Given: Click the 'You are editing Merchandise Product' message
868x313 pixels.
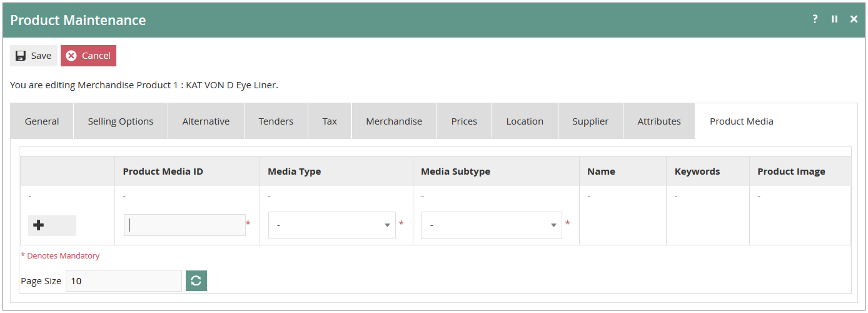Looking at the screenshot, I should pyautogui.click(x=144, y=85).
